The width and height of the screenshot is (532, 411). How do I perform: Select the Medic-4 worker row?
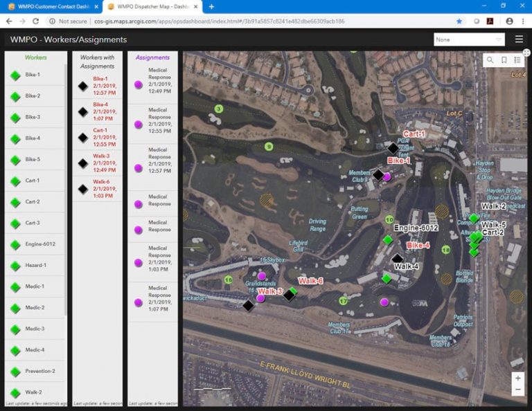[35, 350]
